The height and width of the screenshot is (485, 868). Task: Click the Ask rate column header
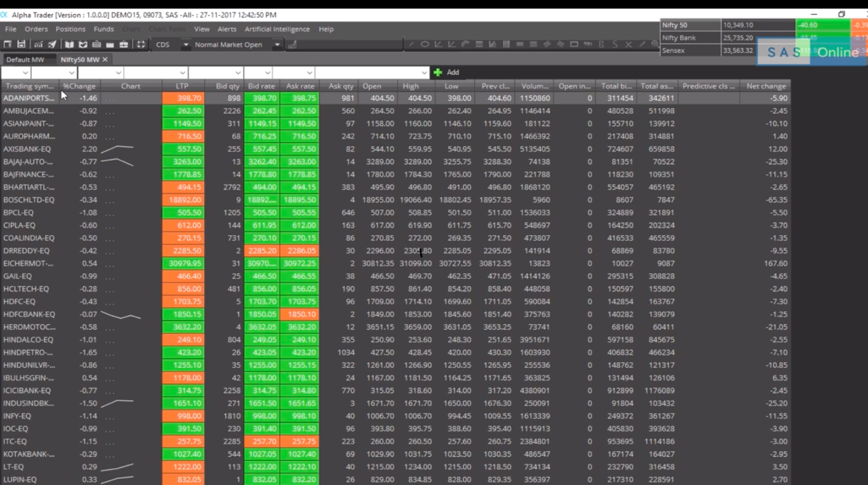[299, 86]
